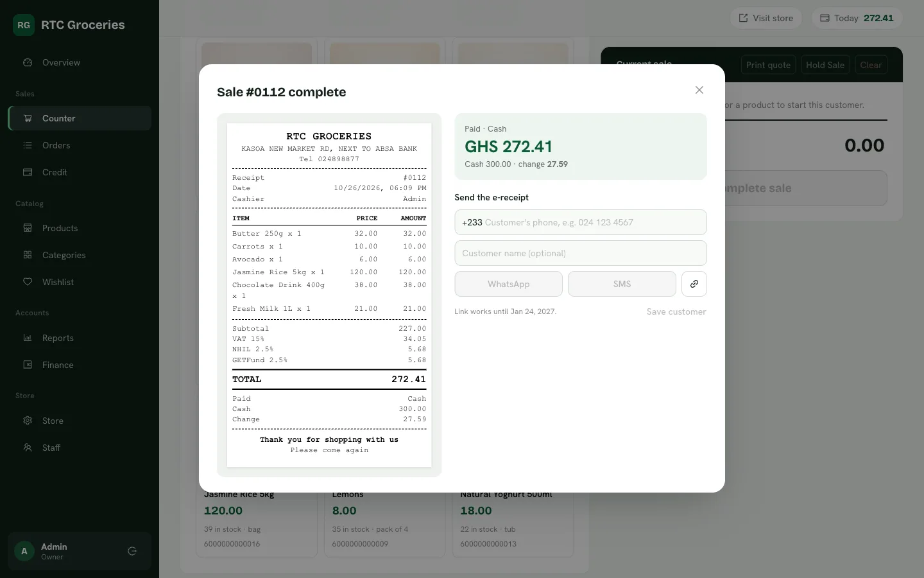Click the Fresh Milk 1L receipt line
Viewport: 924px width, 578px height.
329,309
